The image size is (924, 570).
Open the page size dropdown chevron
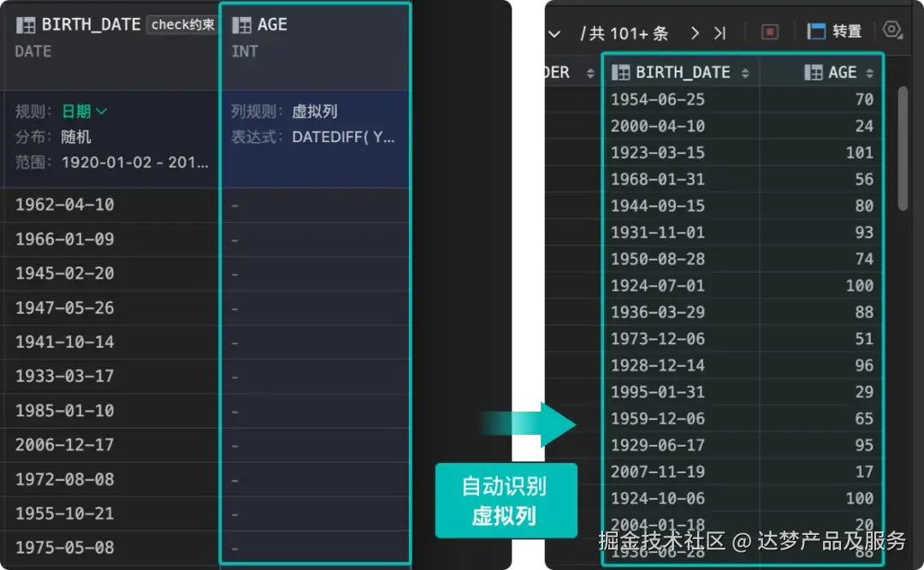(554, 33)
